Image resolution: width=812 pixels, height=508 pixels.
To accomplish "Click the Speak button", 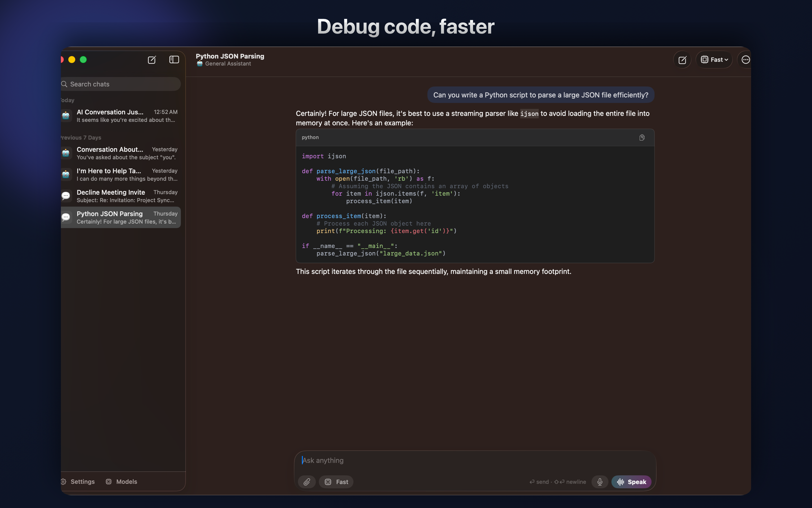I will click(x=631, y=482).
